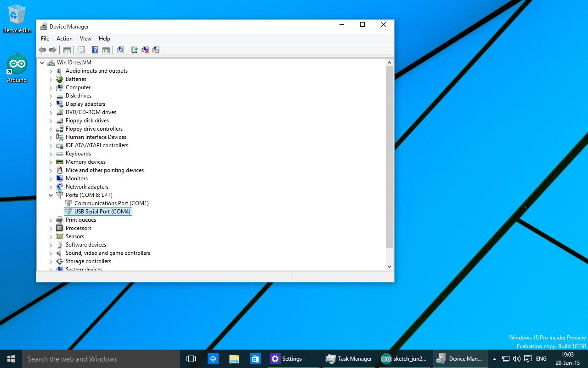The width and height of the screenshot is (588, 368).
Task: Expand the DVD/CD-ROM drives category
Action: [x=51, y=112]
